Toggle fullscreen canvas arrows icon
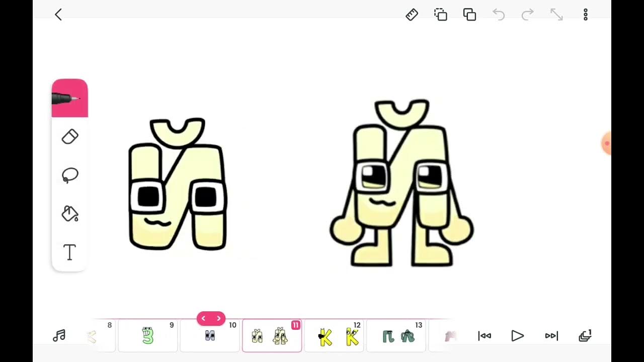 coord(556,15)
